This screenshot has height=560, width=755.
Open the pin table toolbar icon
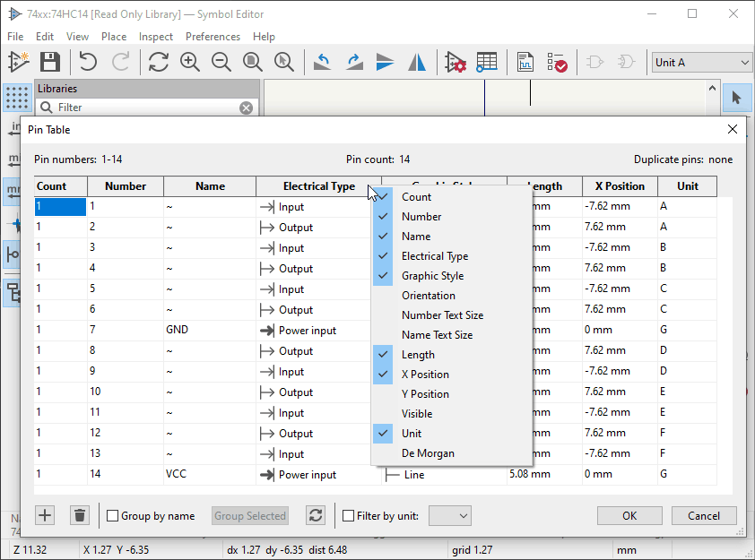tap(486, 62)
